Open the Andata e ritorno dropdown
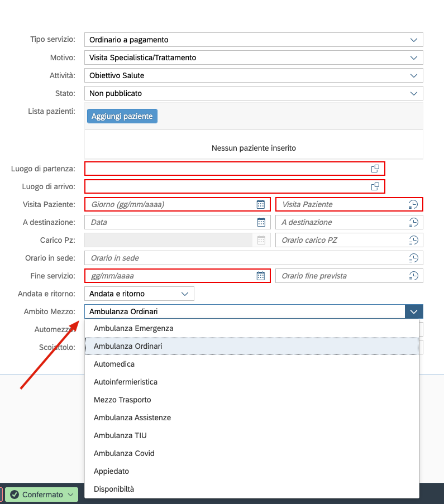The width and height of the screenshot is (444, 504). coord(185,294)
